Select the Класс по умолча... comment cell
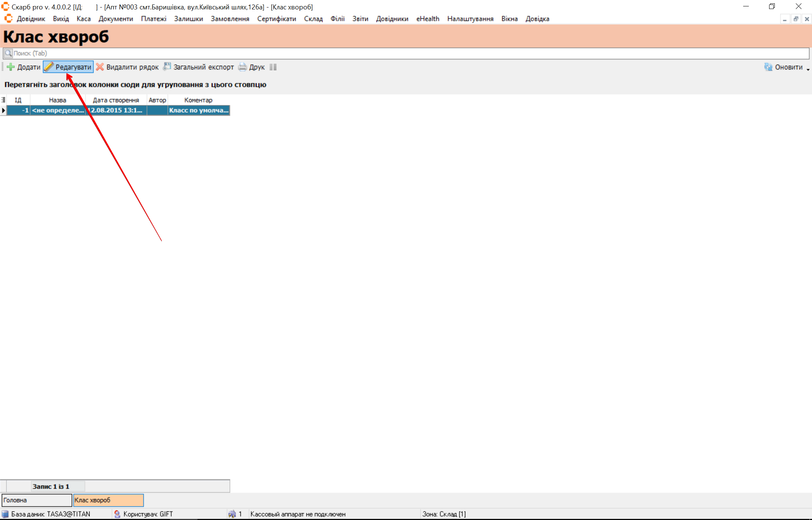 (199, 111)
